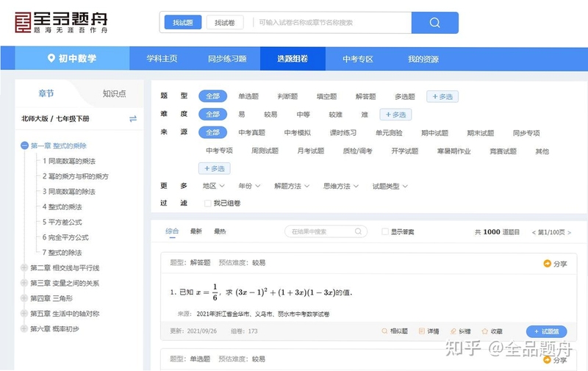Filter source by 竞赛试题
Screen dimensions: 588x371
point(503,151)
